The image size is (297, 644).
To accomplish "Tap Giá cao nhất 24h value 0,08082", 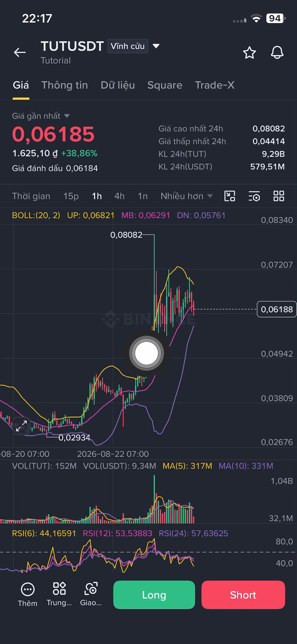I will (269, 128).
